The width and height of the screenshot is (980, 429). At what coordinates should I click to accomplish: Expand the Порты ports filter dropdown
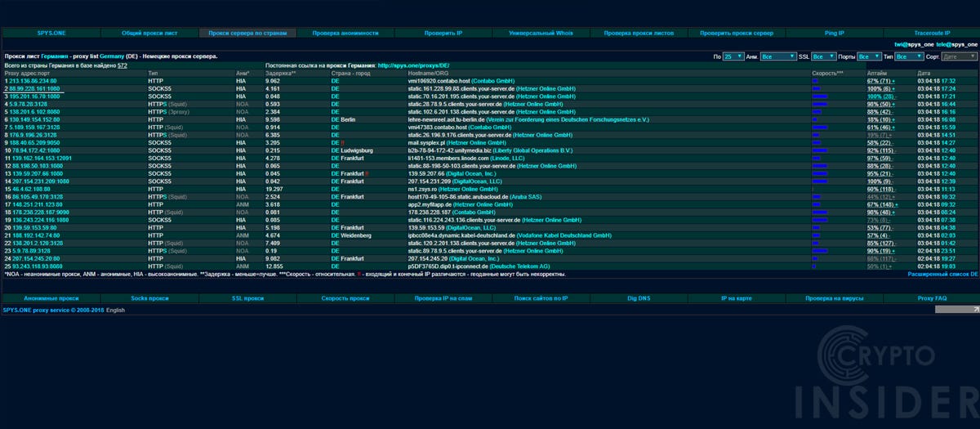tap(870, 56)
